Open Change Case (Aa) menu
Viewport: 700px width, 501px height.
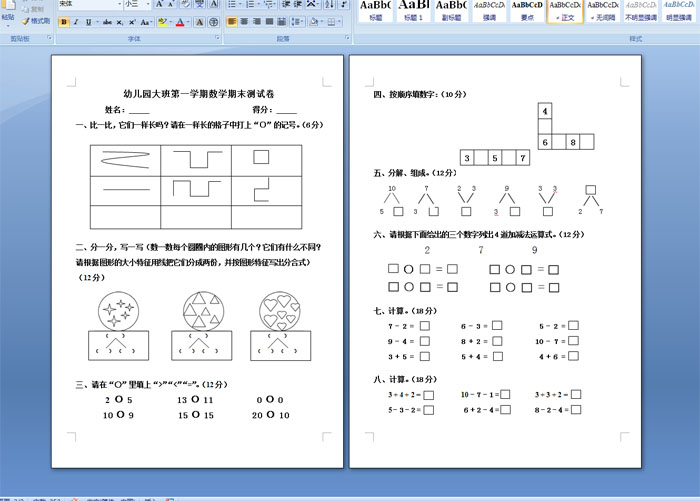coord(145,22)
